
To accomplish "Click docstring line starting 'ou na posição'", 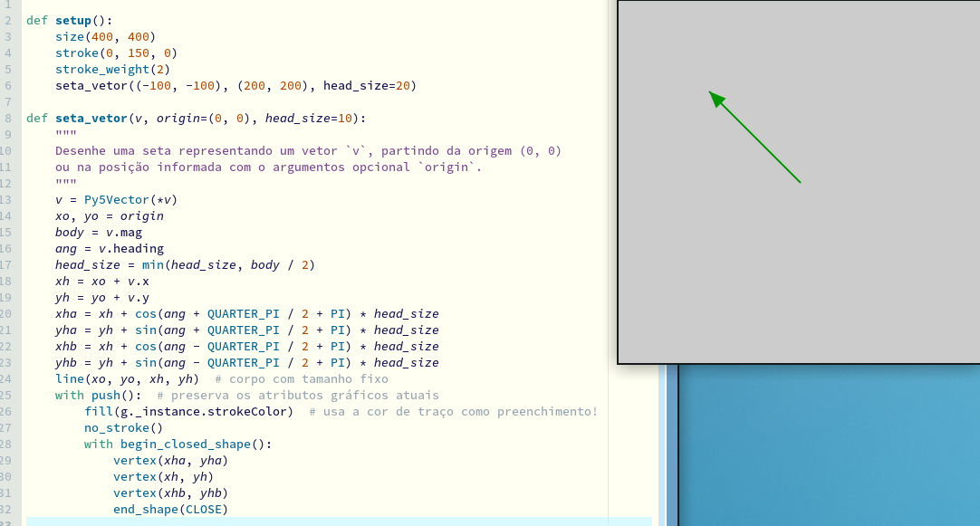I will pyautogui.click(x=268, y=167).
